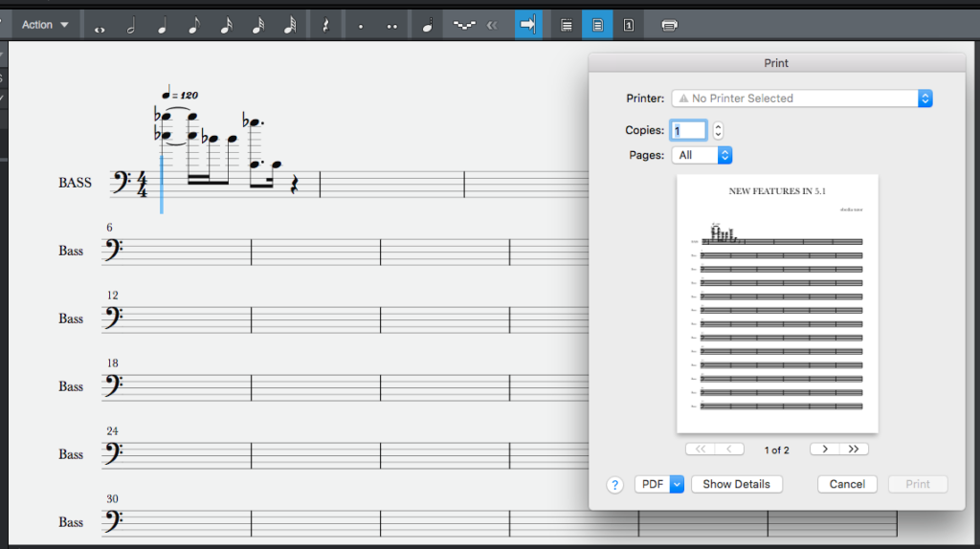Click the print preview page thumbnail
Screen dimensions: 980x549
pyautogui.click(x=777, y=303)
